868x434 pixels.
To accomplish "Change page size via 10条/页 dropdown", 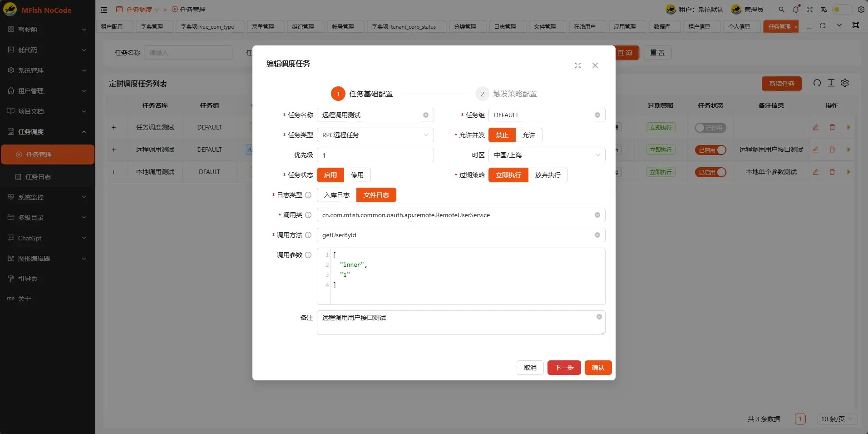I will point(837,419).
